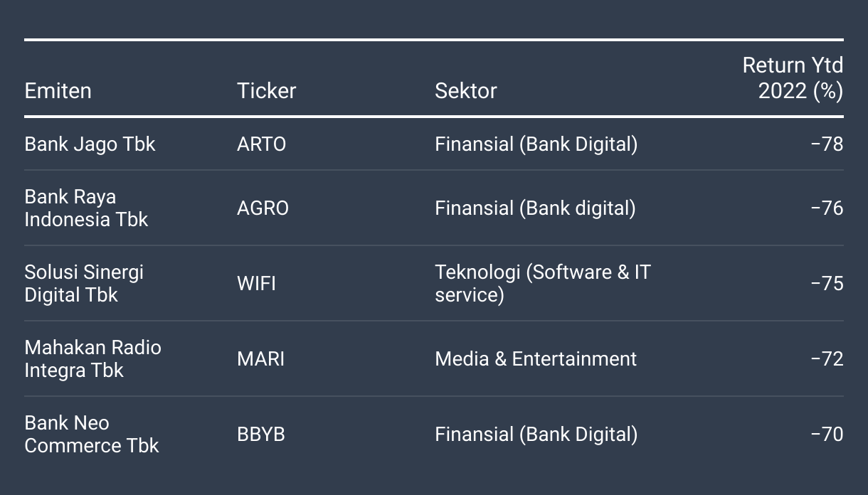Select the Return Ytd 2022 (%) header
Screen dimensions: 868x495
(793, 78)
